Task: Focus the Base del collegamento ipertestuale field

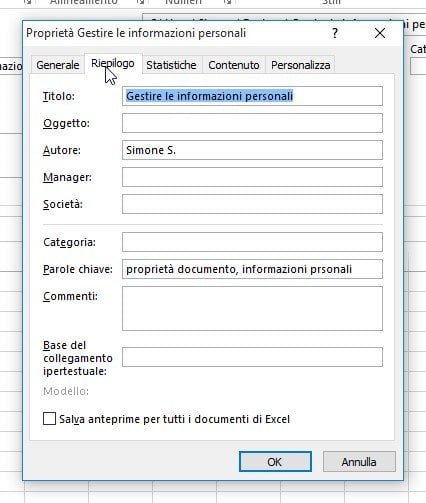Action: (252, 357)
